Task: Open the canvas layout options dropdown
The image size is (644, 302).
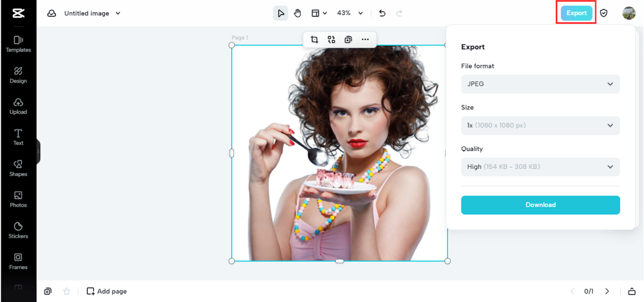Action: click(x=319, y=13)
